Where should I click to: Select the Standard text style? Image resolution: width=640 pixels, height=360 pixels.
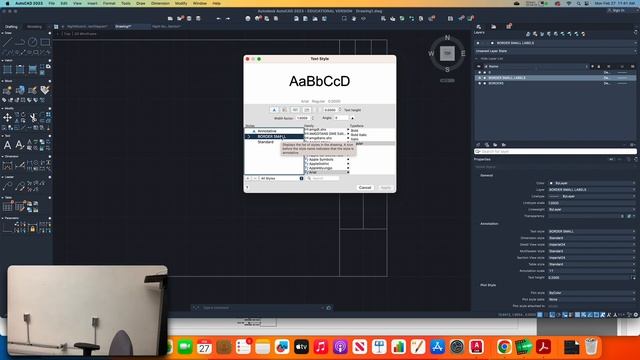(x=266, y=142)
